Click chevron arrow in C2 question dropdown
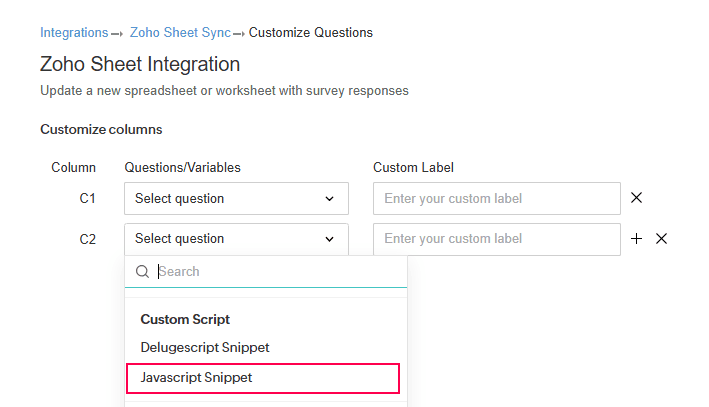The width and height of the screenshot is (709, 407). (x=330, y=239)
